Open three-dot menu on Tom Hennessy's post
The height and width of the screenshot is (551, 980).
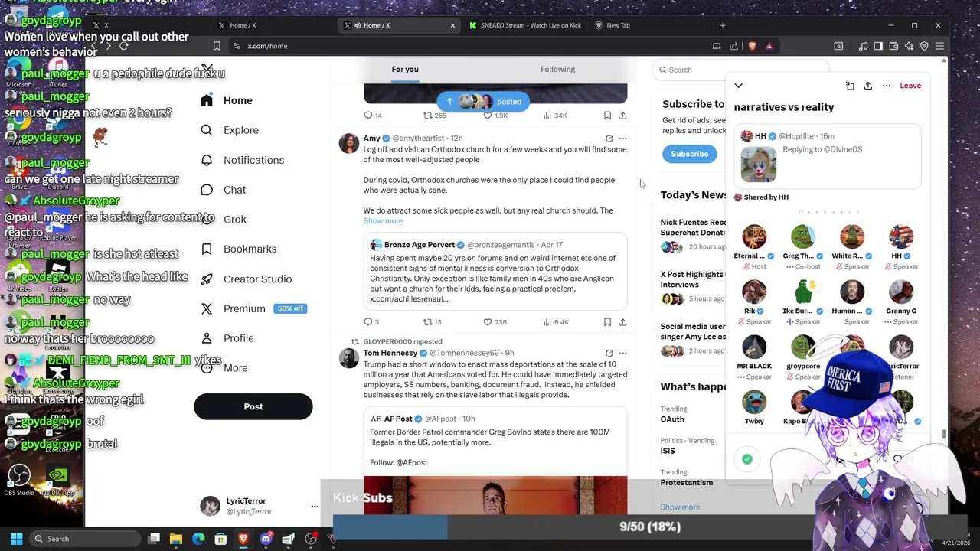click(622, 353)
